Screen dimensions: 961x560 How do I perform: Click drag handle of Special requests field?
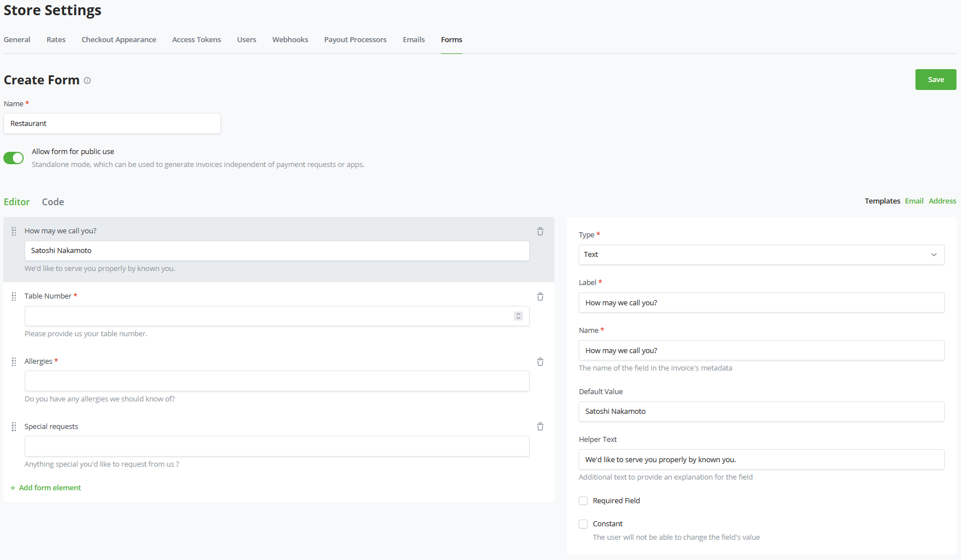pos(13,427)
